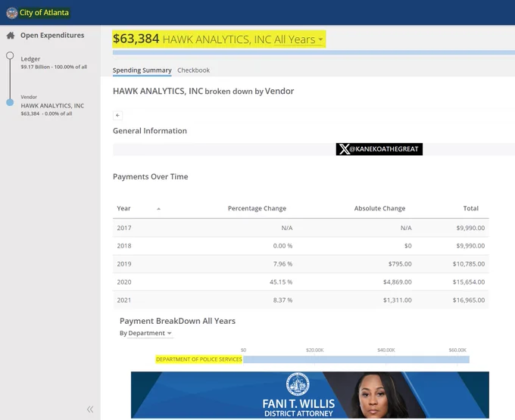This screenshot has height=420, width=515.
Task: Click the Payments Over Time heading
Action: pos(151,176)
